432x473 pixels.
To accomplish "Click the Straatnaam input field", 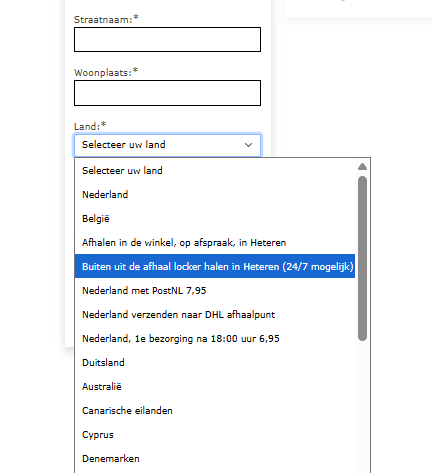I will coord(167,39).
